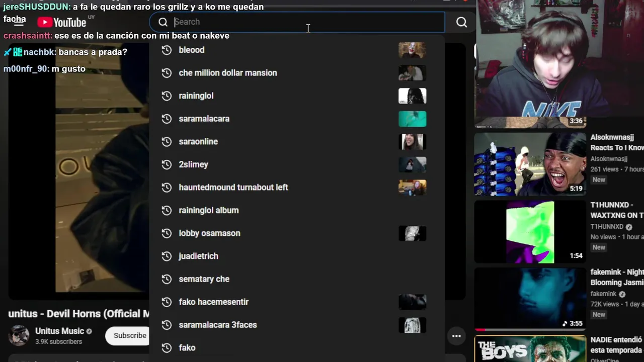Viewport: 644px width, 362px height.
Task: Open 'NADIE entendió esta temporada' video title
Action: (x=617, y=345)
